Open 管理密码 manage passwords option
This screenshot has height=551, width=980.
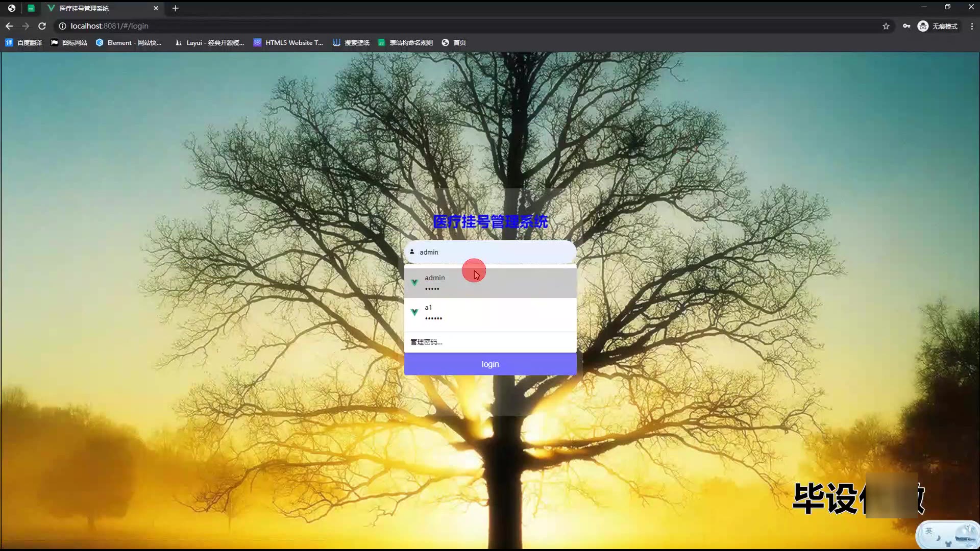427,342
